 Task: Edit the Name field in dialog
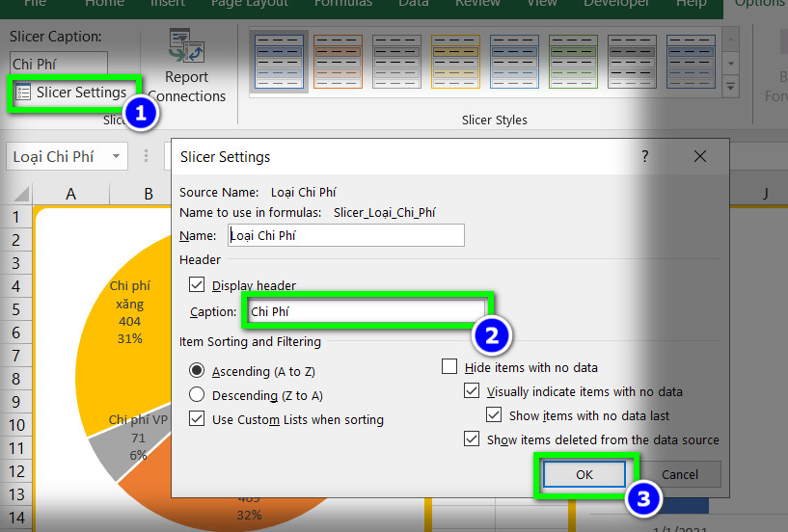pos(346,235)
